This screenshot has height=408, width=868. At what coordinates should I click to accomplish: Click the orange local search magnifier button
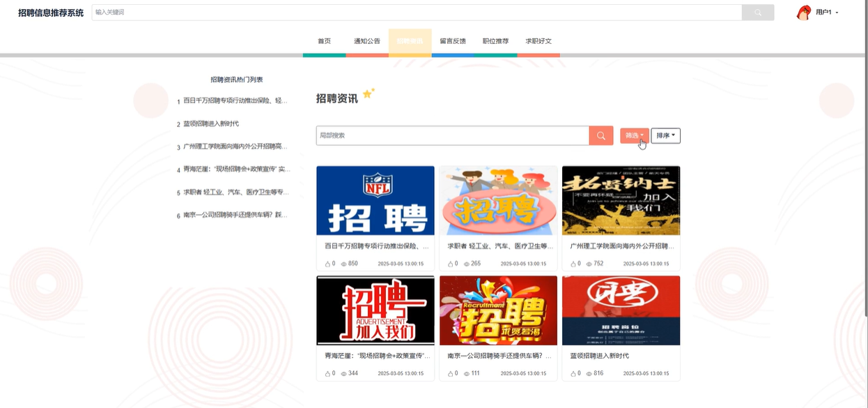601,135
